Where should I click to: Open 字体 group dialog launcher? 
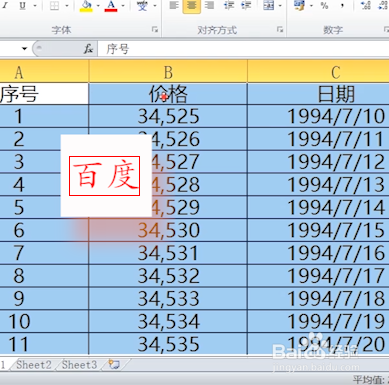point(155,30)
